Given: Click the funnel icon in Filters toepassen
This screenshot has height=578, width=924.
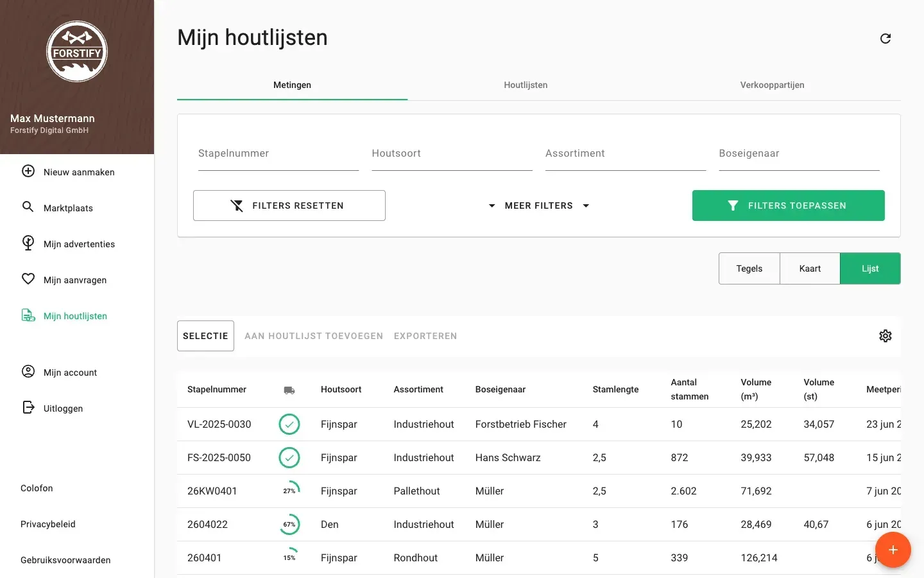Looking at the screenshot, I should click(733, 206).
